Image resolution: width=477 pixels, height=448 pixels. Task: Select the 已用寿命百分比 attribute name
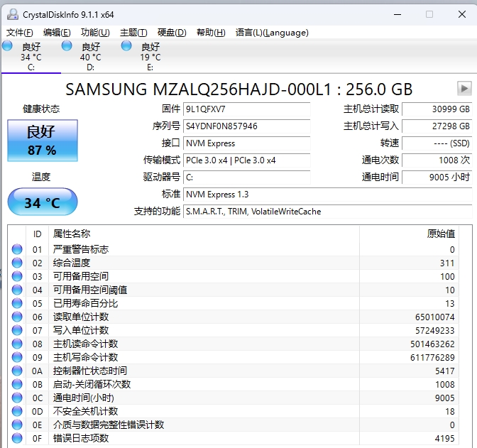pos(85,303)
